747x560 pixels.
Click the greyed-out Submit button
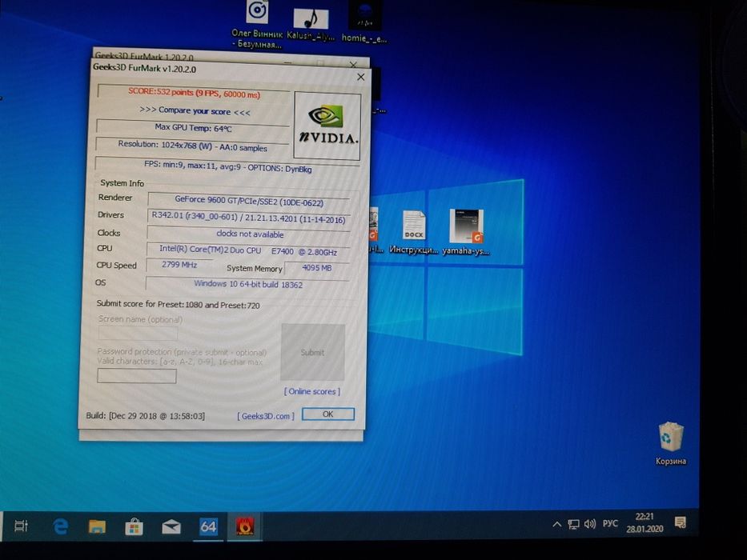[x=312, y=352]
